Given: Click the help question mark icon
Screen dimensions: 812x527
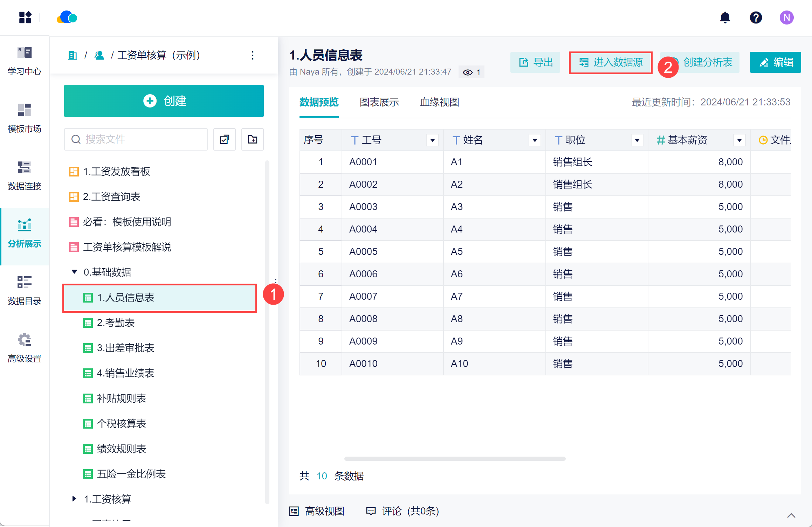Looking at the screenshot, I should click(756, 18).
